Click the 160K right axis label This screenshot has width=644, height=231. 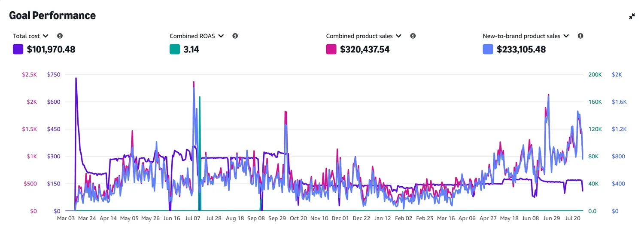click(x=595, y=102)
